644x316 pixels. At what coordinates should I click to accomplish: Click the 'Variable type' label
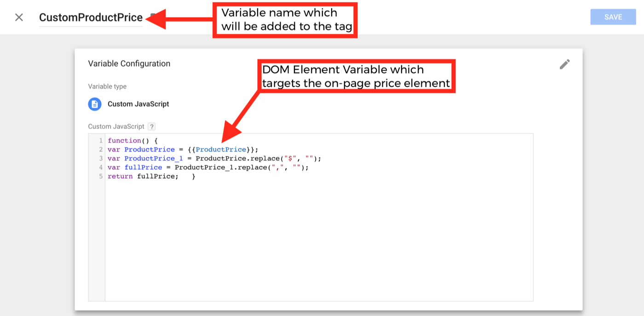click(x=107, y=87)
